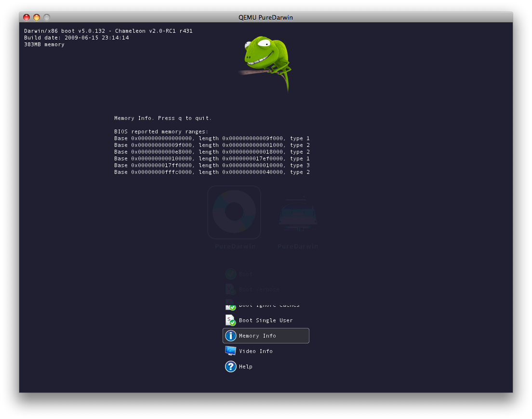This screenshot has height=419, width=532.
Task: Minimize the QEMU window with yellow button
Action: click(x=37, y=17)
